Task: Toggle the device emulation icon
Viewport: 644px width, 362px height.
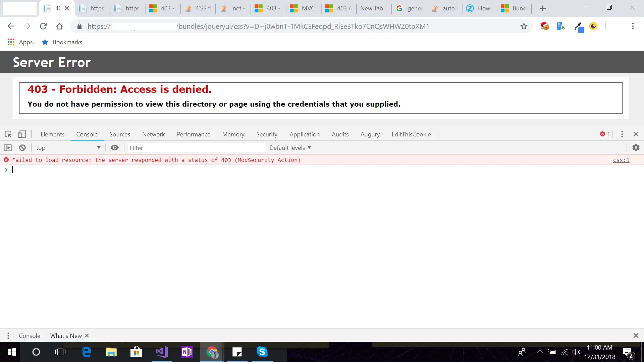Action: click(x=21, y=134)
